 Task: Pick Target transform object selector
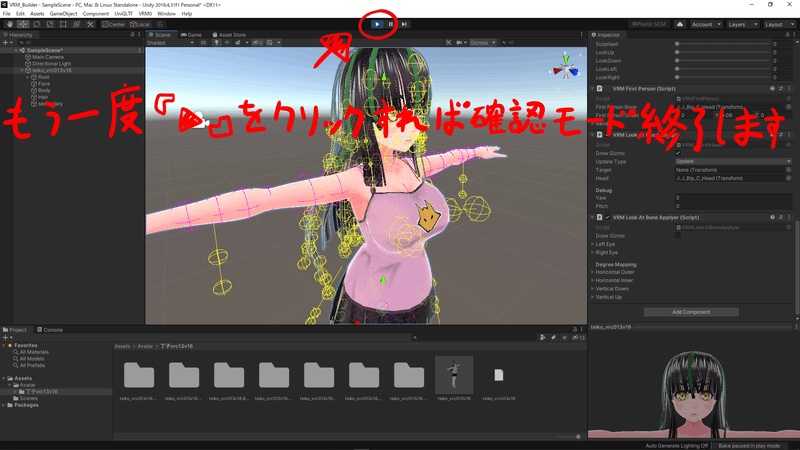click(789, 170)
